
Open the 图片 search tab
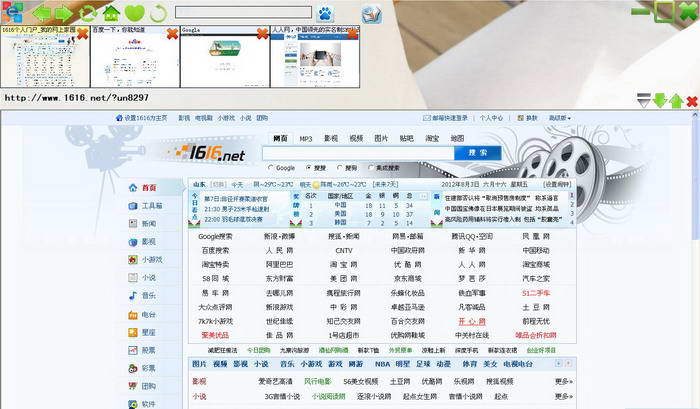click(381, 138)
